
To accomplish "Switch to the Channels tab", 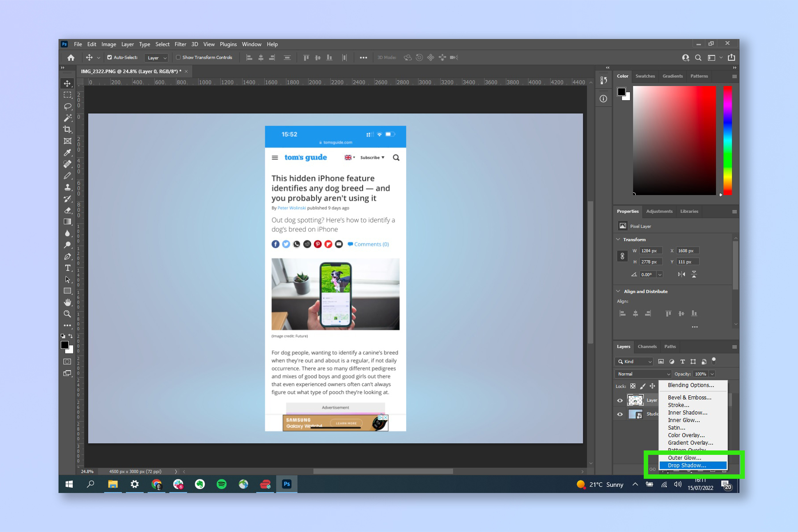I will tap(647, 347).
